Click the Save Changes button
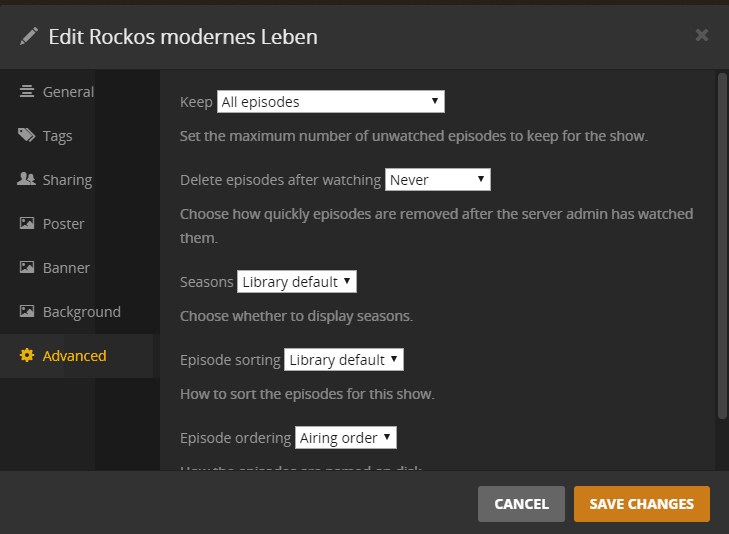This screenshot has width=729, height=534. click(x=641, y=504)
